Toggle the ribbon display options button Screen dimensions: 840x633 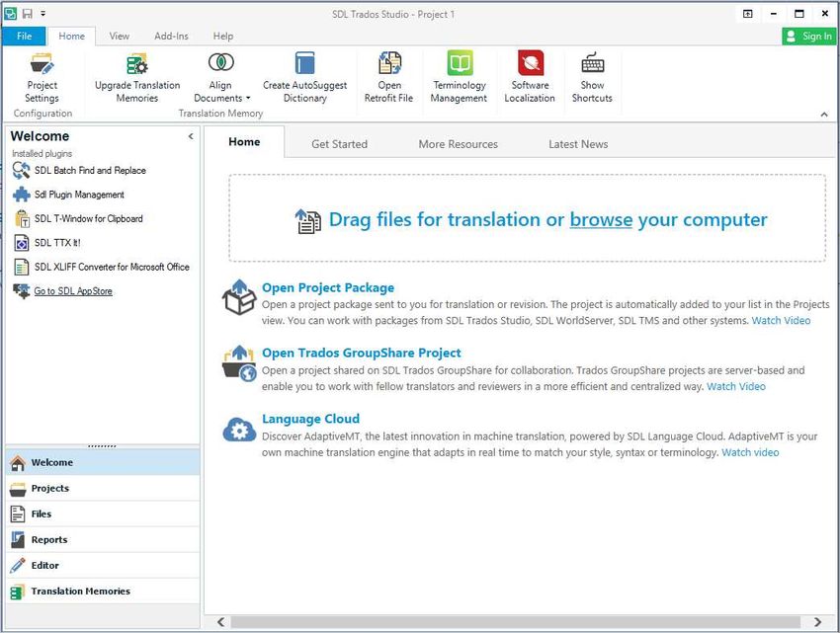pos(748,14)
